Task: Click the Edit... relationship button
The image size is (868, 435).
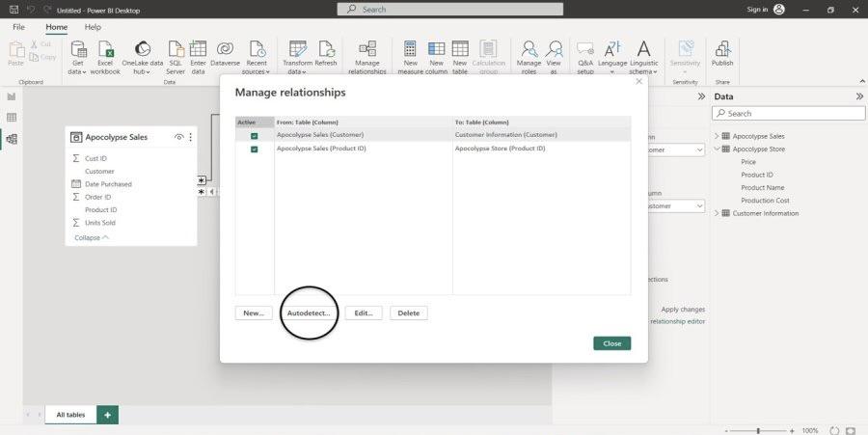Action: click(364, 313)
